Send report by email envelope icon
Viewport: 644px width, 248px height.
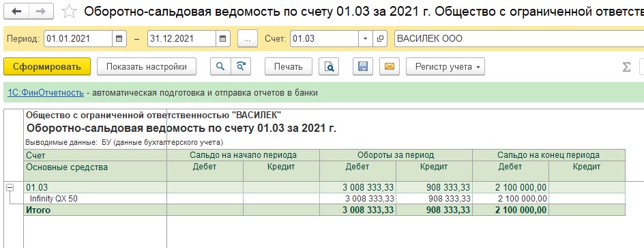coord(390,67)
